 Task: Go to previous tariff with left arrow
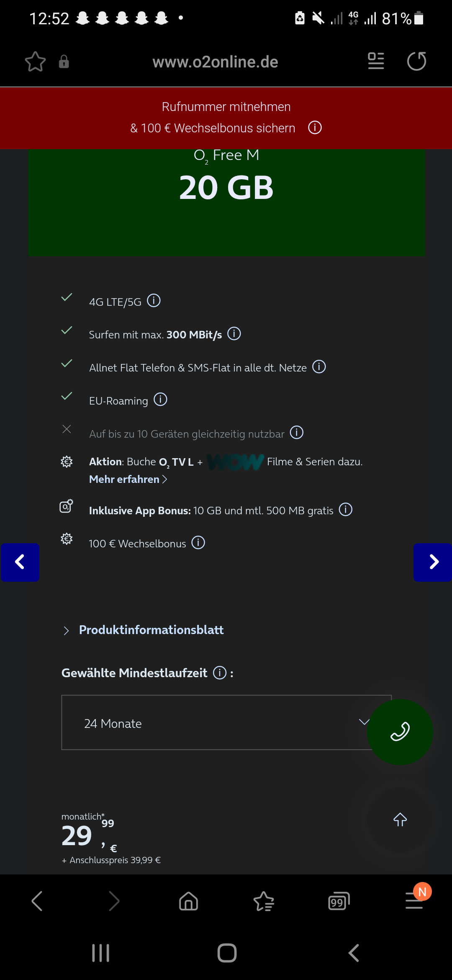click(x=20, y=562)
